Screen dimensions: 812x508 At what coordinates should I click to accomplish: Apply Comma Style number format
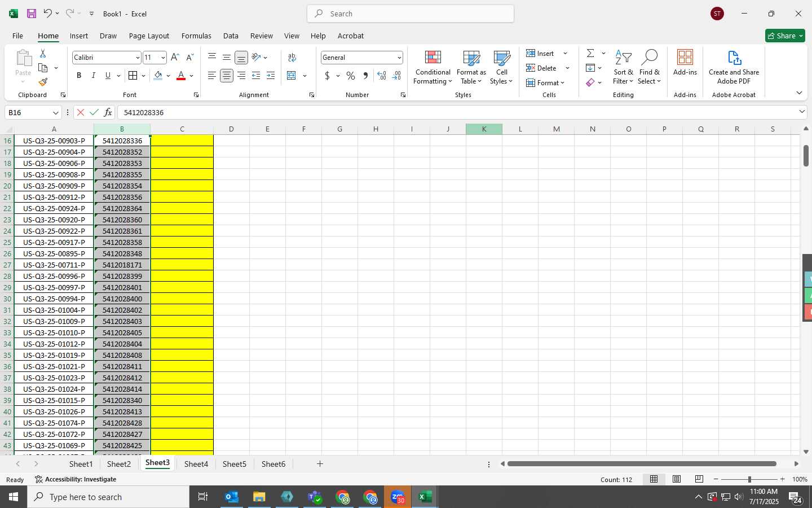tap(365, 76)
